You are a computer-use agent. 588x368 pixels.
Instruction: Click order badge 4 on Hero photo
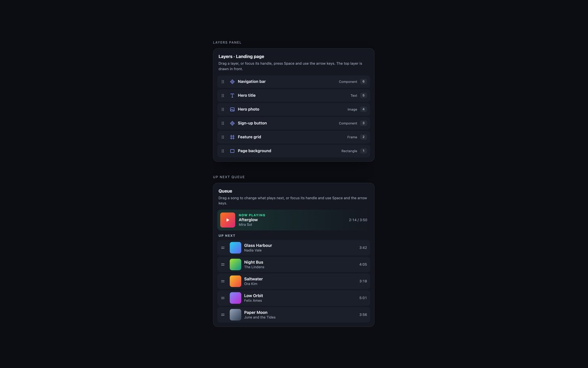point(364,109)
